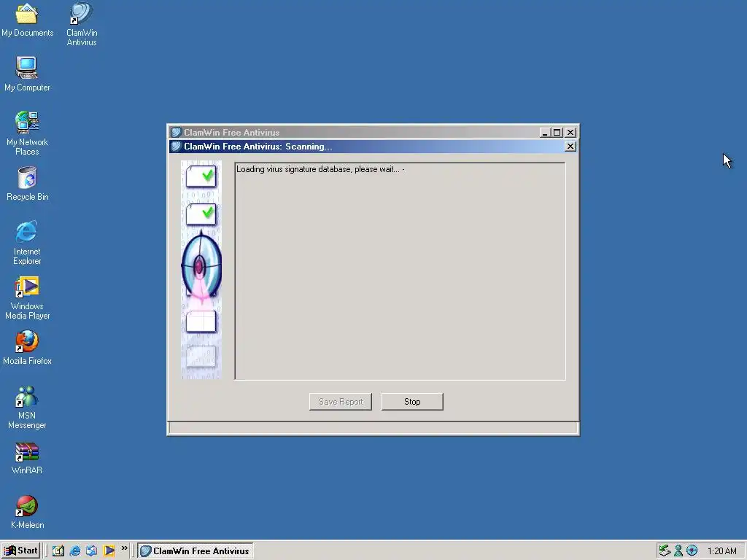Stop the virus scan
This screenshot has height=560, width=747.
[412, 402]
